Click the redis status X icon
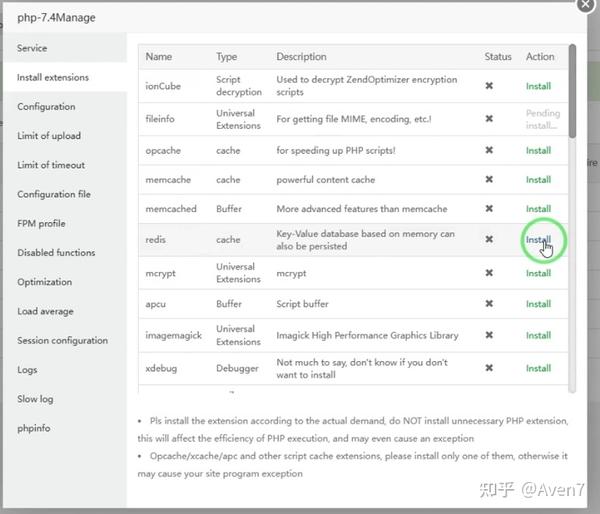Viewport: 600px width, 514px height. coord(489,239)
